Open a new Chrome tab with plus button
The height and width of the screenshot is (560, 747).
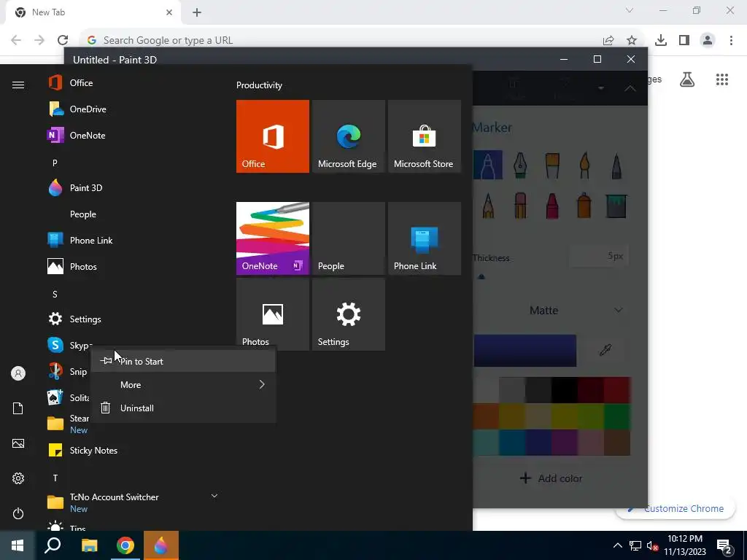pyautogui.click(x=197, y=12)
